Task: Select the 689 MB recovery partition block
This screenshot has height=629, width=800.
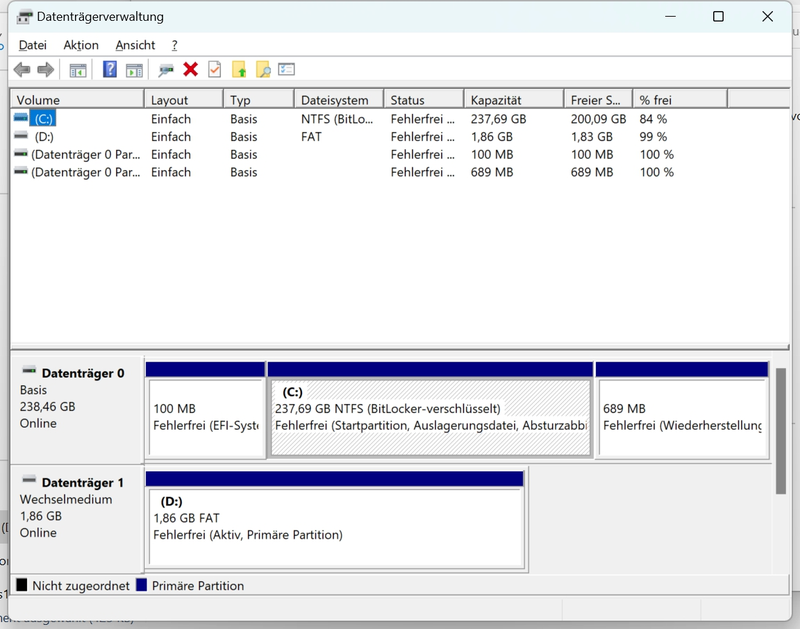Action: click(x=681, y=418)
